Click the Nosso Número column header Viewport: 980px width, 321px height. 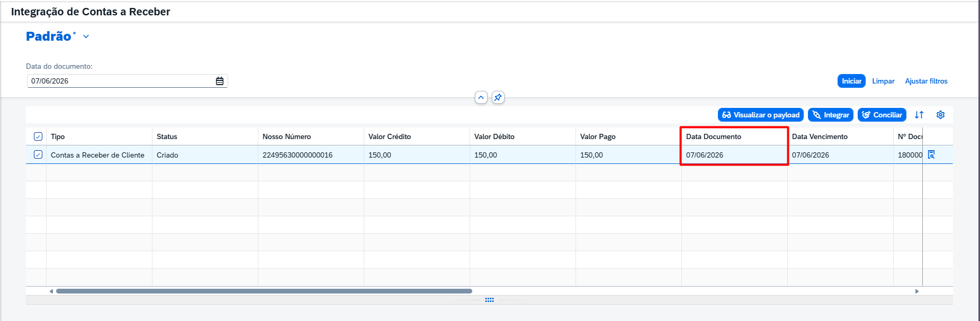[311, 136]
